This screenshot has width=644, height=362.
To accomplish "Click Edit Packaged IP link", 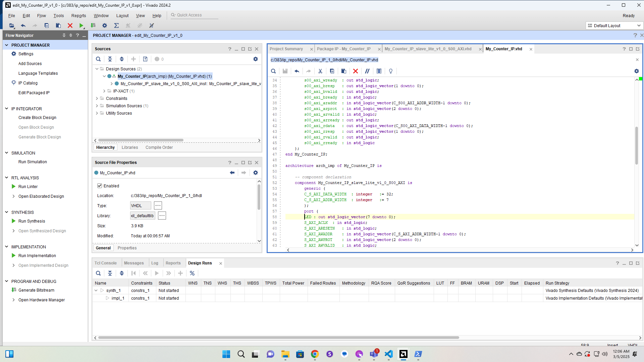I will tap(34, 93).
